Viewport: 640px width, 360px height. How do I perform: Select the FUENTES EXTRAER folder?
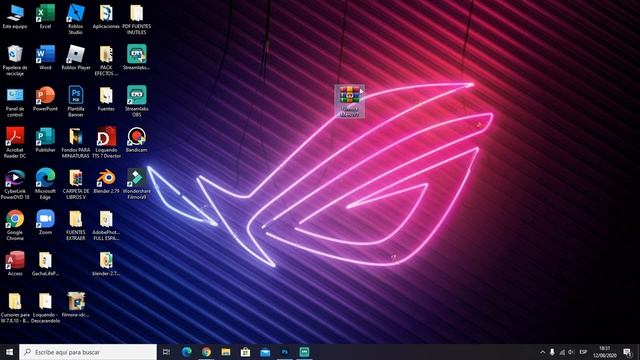pos(76,226)
